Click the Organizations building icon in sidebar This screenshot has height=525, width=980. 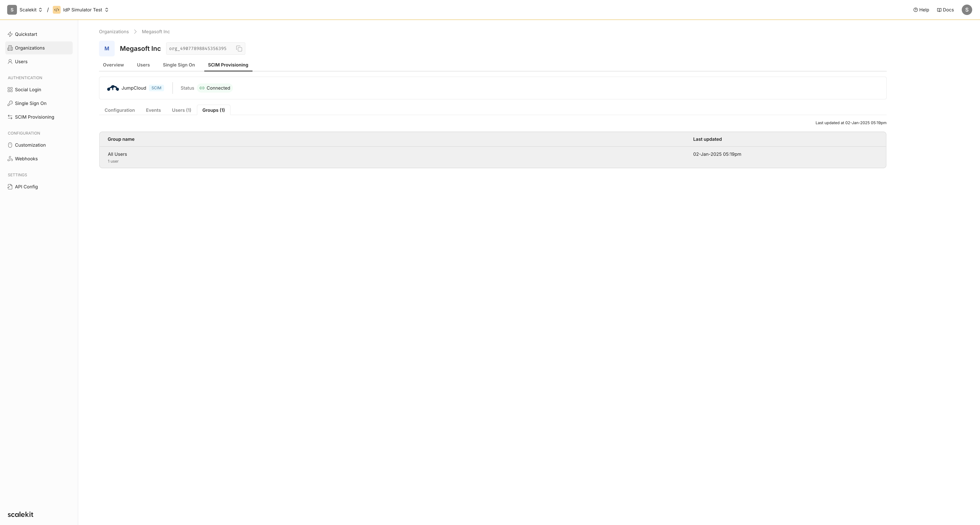pos(10,48)
